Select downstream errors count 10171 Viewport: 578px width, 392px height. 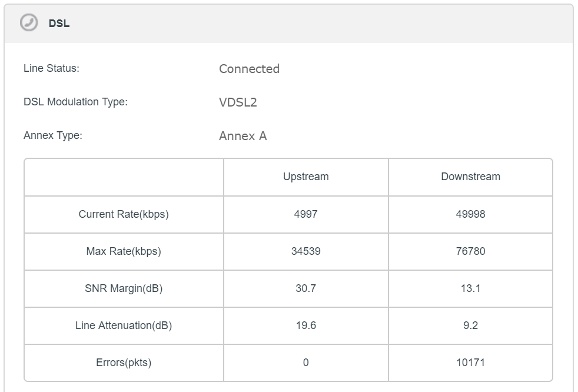click(470, 363)
